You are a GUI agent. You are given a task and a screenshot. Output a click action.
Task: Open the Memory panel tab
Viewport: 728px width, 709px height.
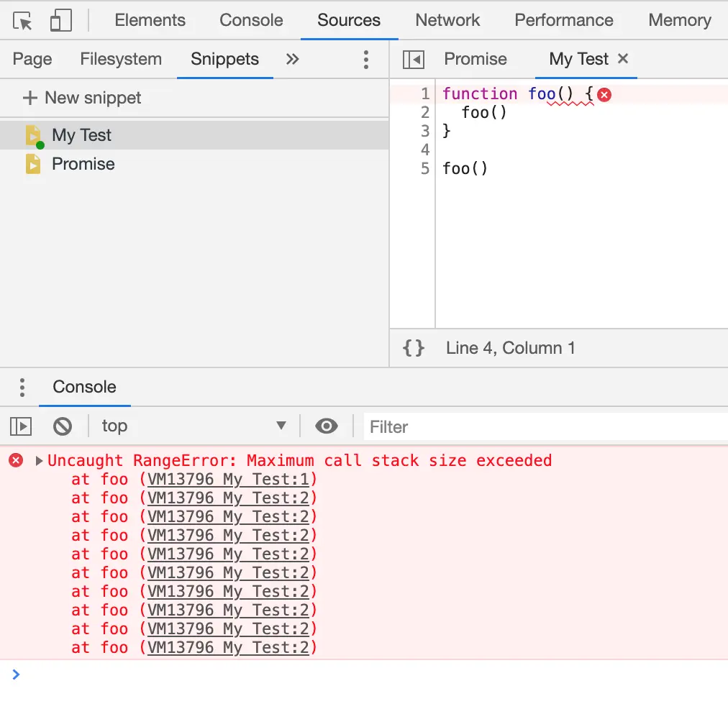[680, 20]
